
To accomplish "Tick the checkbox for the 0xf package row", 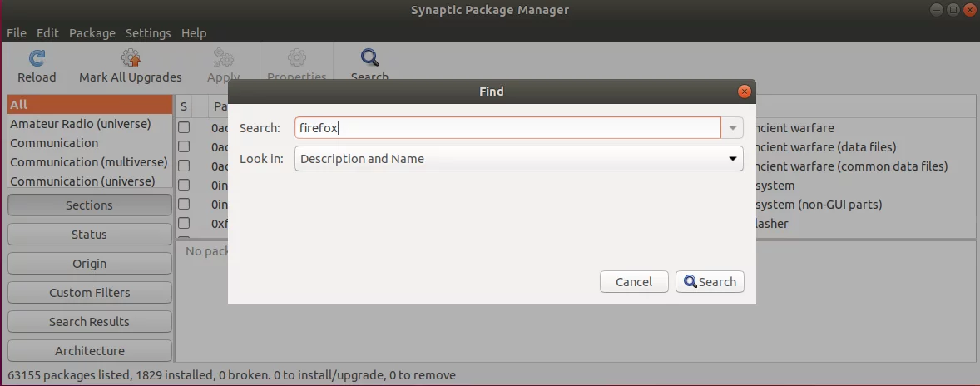I will point(184,223).
